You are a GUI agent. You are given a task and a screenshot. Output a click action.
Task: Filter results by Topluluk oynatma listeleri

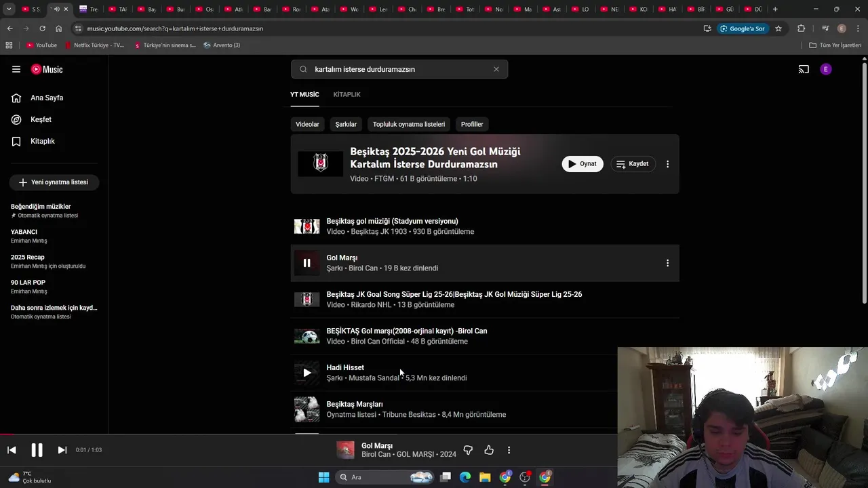pyautogui.click(x=409, y=124)
